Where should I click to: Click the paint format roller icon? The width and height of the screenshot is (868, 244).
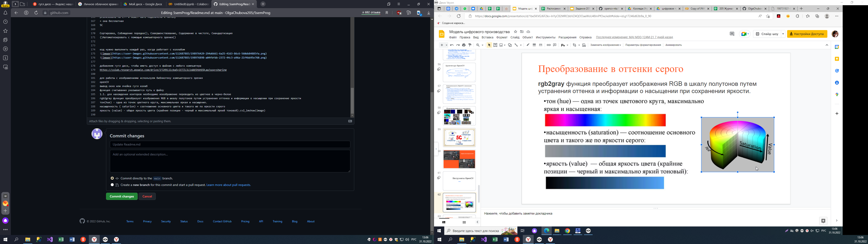coord(470,45)
